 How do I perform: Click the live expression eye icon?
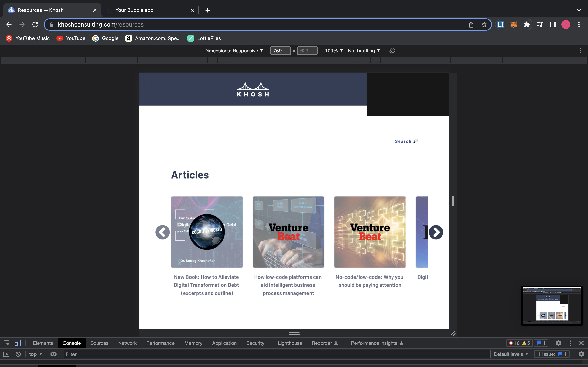[53, 354]
